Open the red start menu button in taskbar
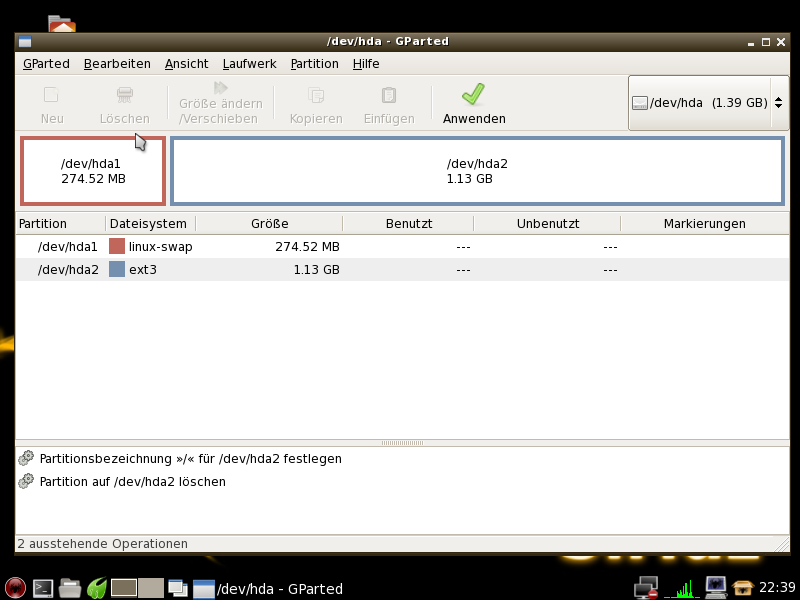Screen dimensions: 800x600 [15, 588]
